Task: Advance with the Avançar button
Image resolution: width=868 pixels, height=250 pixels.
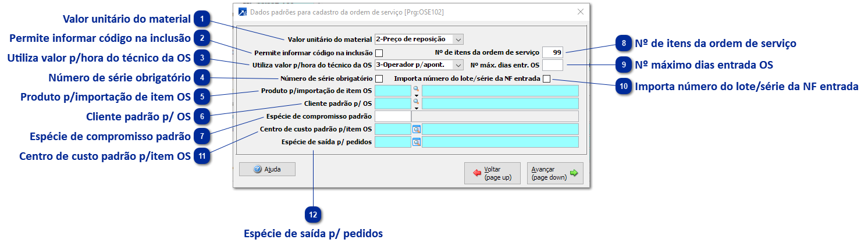Action: click(x=554, y=173)
